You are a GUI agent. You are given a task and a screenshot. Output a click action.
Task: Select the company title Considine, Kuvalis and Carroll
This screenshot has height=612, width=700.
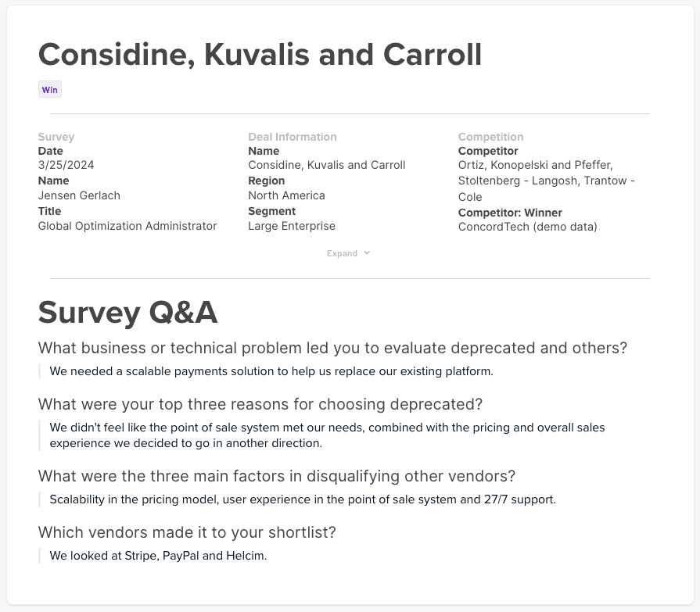click(x=260, y=55)
